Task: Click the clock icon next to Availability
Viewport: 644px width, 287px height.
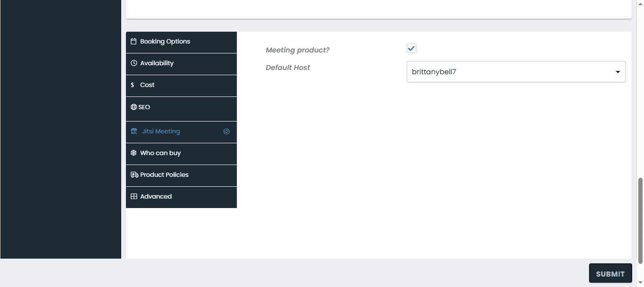Action: [x=134, y=63]
